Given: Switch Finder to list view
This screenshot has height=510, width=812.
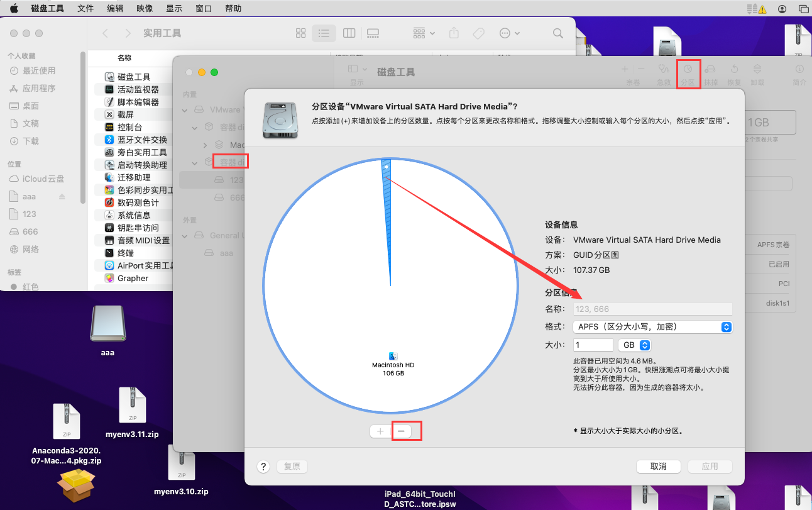Looking at the screenshot, I should point(324,33).
